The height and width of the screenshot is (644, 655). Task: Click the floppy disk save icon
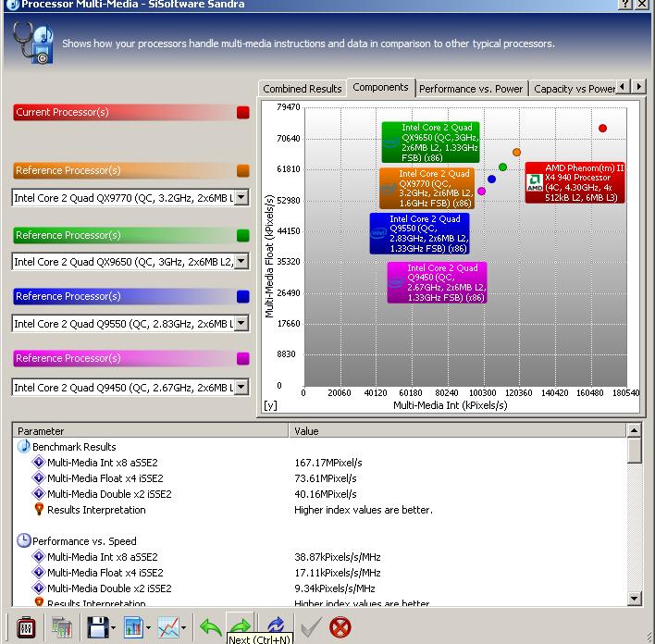[x=98, y=627]
